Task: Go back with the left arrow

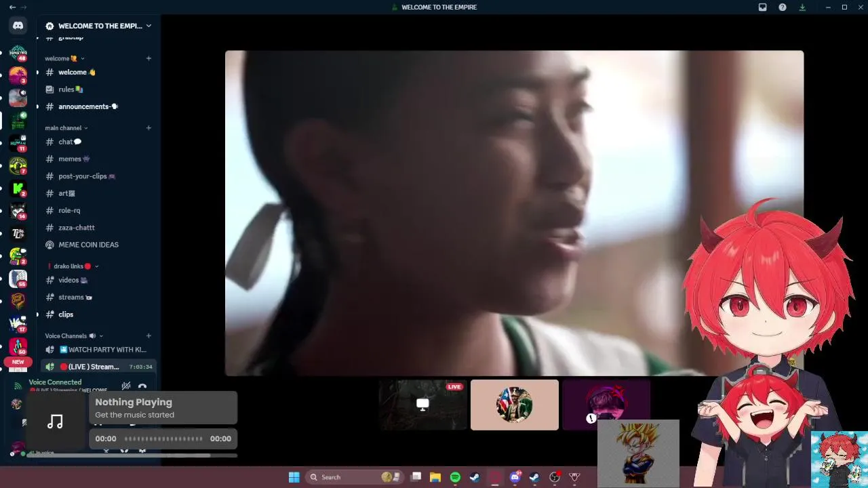Action: click(x=12, y=7)
